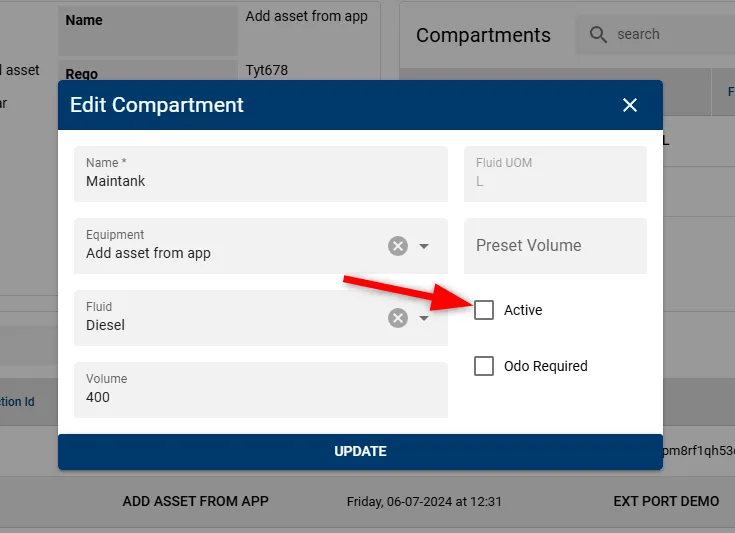735x533 pixels.
Task: Clear the Fluid field selection
Action: [398, 318]
